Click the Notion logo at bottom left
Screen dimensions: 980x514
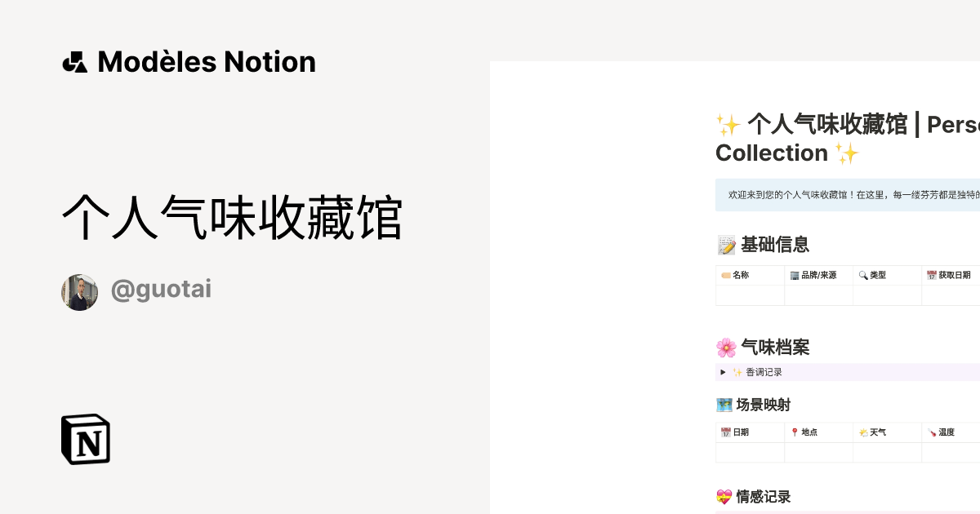[85, 439]
